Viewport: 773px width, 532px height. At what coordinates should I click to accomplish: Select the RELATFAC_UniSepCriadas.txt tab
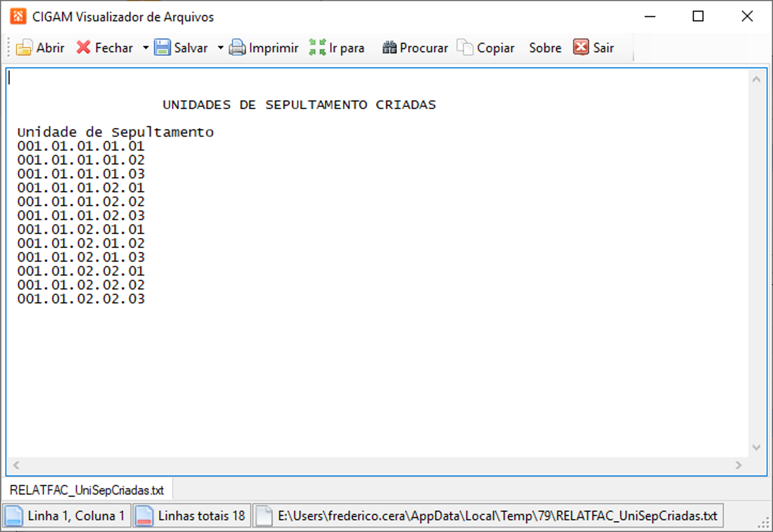(x=87, y=490)
